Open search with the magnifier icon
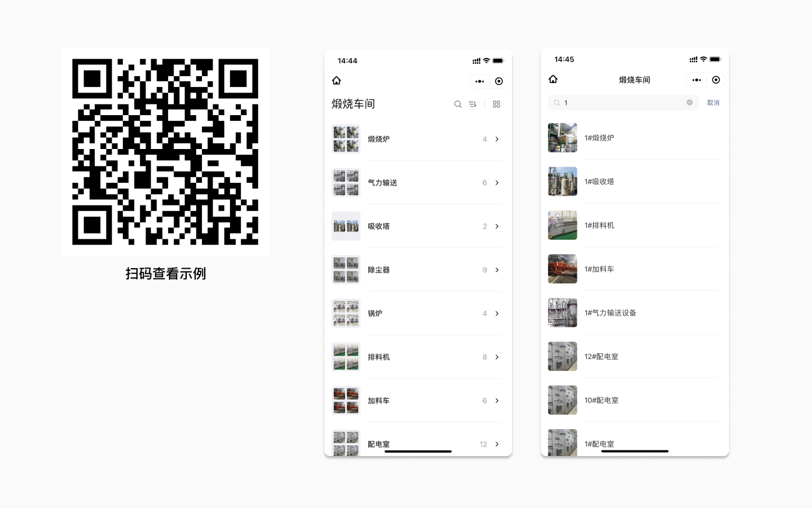This screenshot has height=508, width=812. [458, 104]
